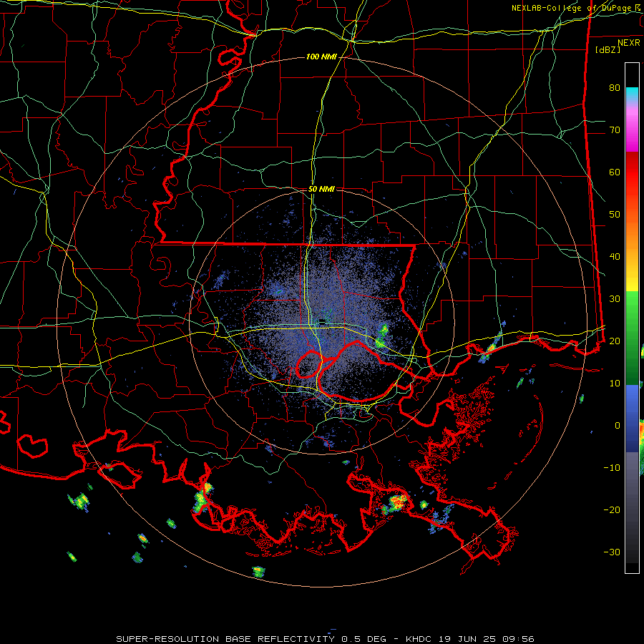This screenshot has width=644, height=644.
Task: Click the 80 value on dBZ scale
Action: [615, 88]
